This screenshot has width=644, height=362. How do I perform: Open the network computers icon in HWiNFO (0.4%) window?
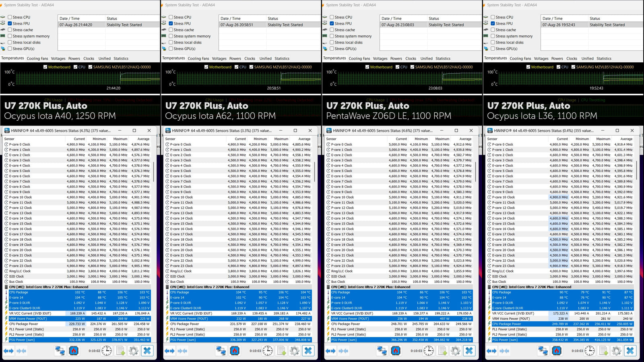543,351
